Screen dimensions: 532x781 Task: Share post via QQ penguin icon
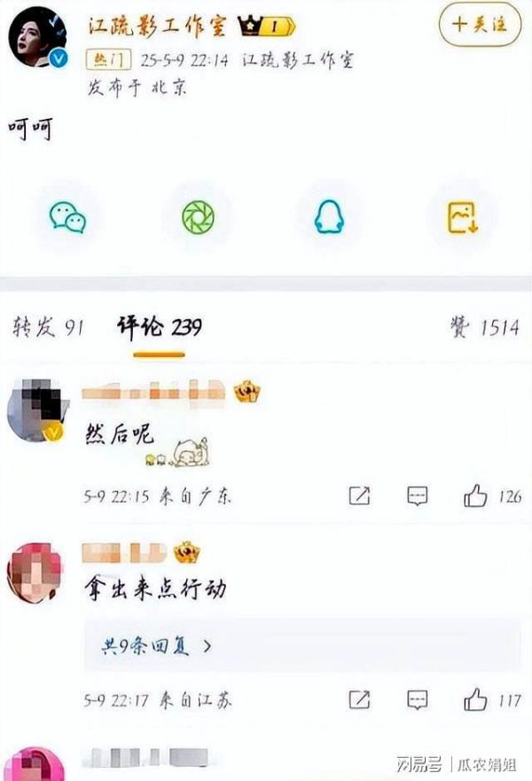pos(329,216)
